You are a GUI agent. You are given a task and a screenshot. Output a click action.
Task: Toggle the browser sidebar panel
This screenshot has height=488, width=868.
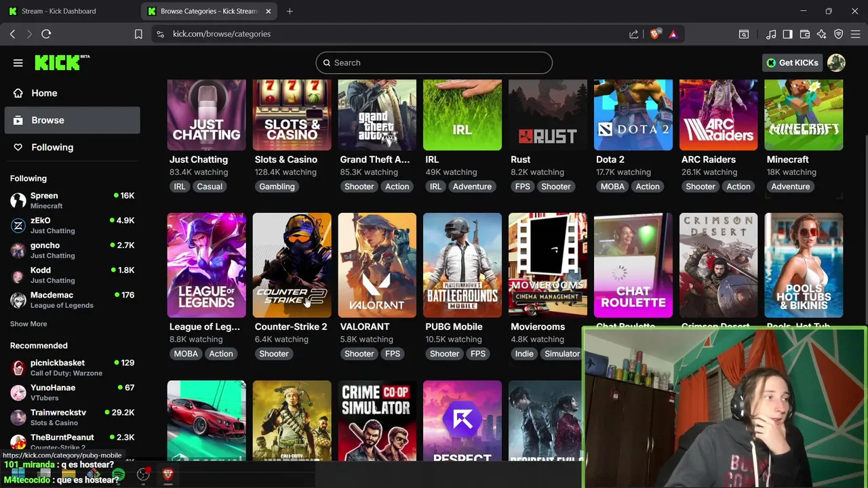pos(787,34)
